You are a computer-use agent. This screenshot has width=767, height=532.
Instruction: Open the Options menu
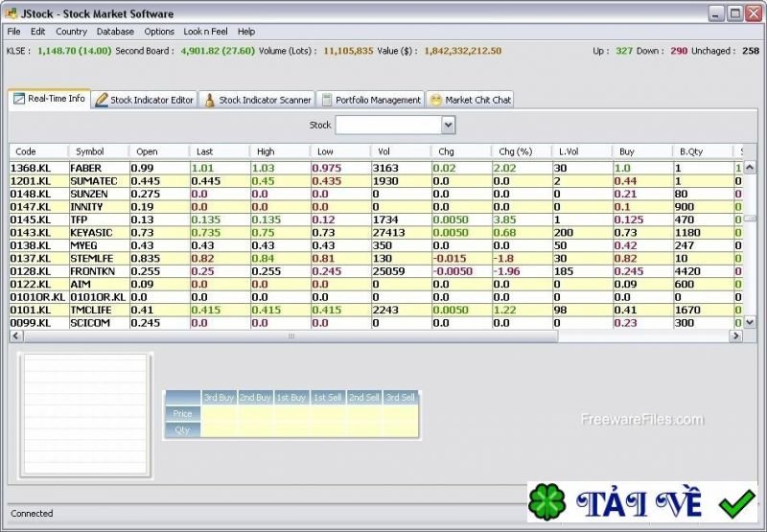pos(159,32)
